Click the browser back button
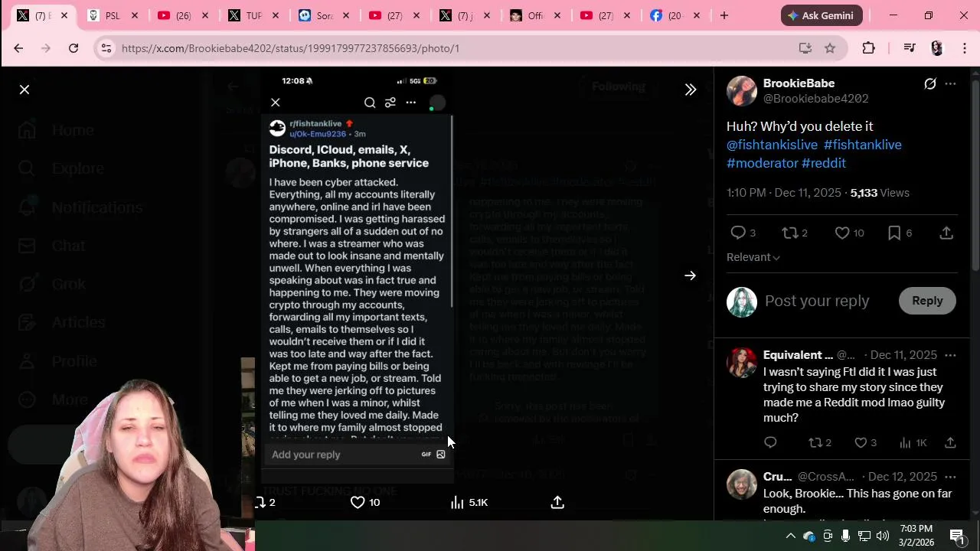This screenshot has height=551, width=980. pyautogui.click(x=18, y=48)
